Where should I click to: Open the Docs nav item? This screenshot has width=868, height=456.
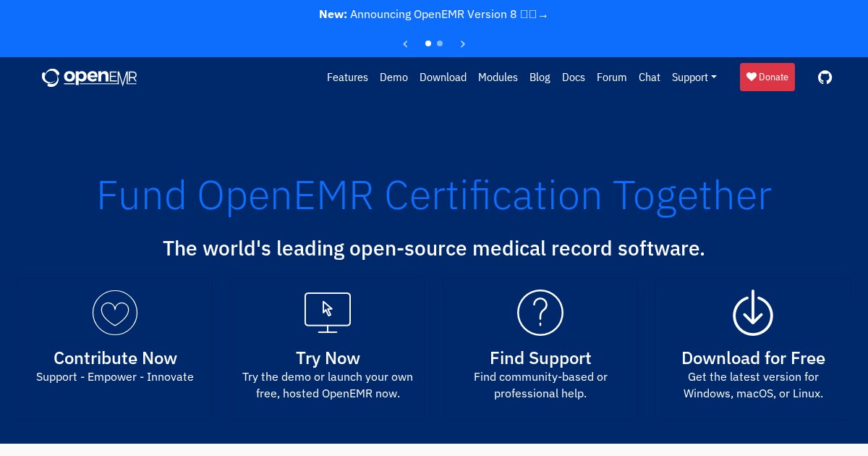pyautogui.click(x=574, y=77)
